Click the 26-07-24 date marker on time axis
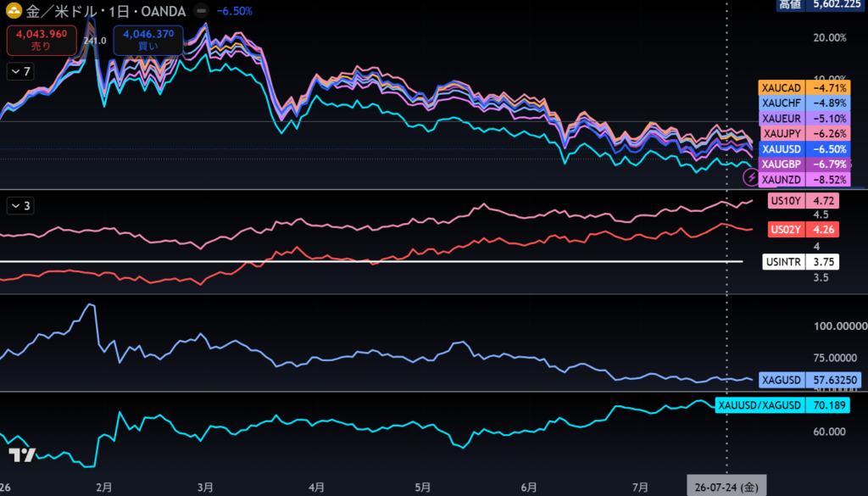This screenshot has height=496, width=868. [x=726, y=488]
